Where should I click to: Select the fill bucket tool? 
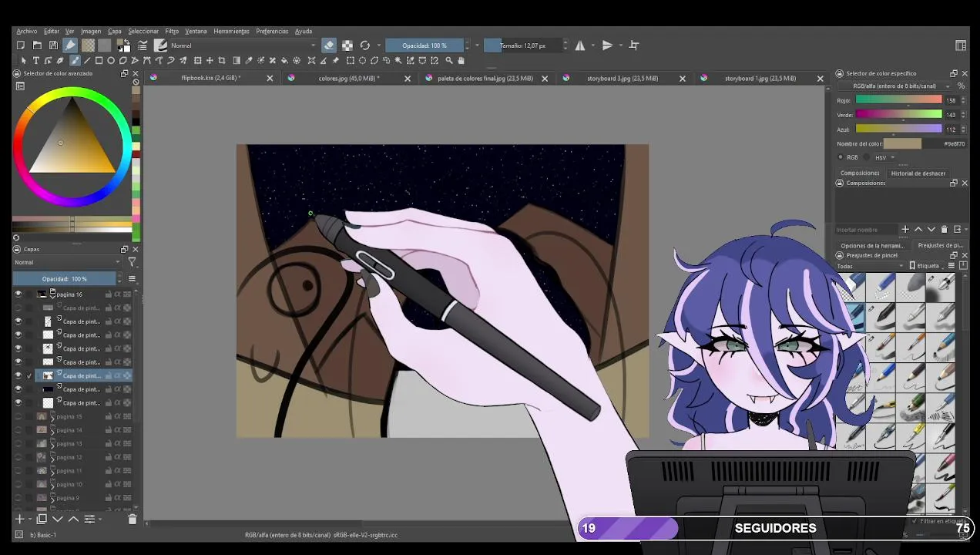[284, 60]
